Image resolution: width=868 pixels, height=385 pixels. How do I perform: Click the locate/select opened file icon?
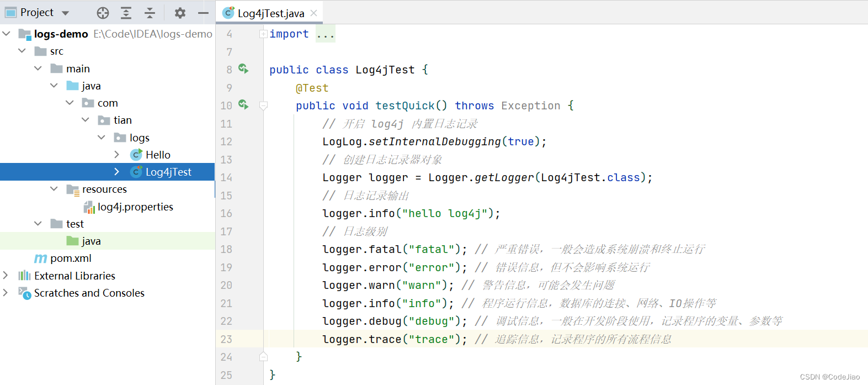(x=103, y=13)
